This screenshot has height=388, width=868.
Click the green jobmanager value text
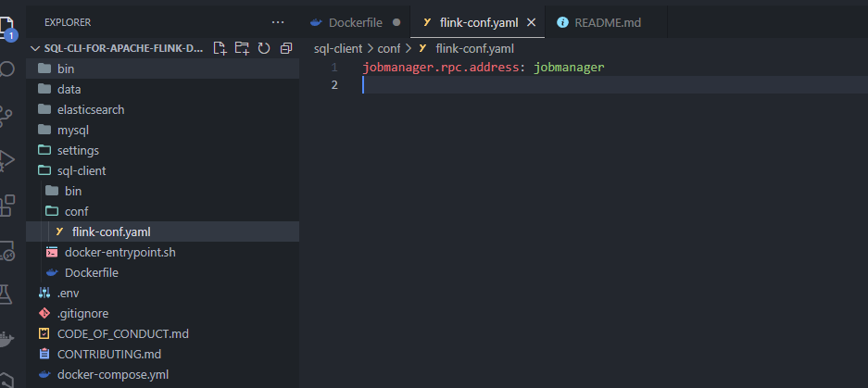(569, 68)
